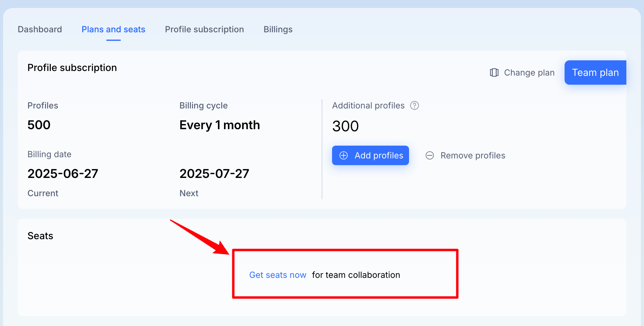Click the minus icon beside Remove profiles
This screenshot has height=326, width=644.
click(430, 155)
